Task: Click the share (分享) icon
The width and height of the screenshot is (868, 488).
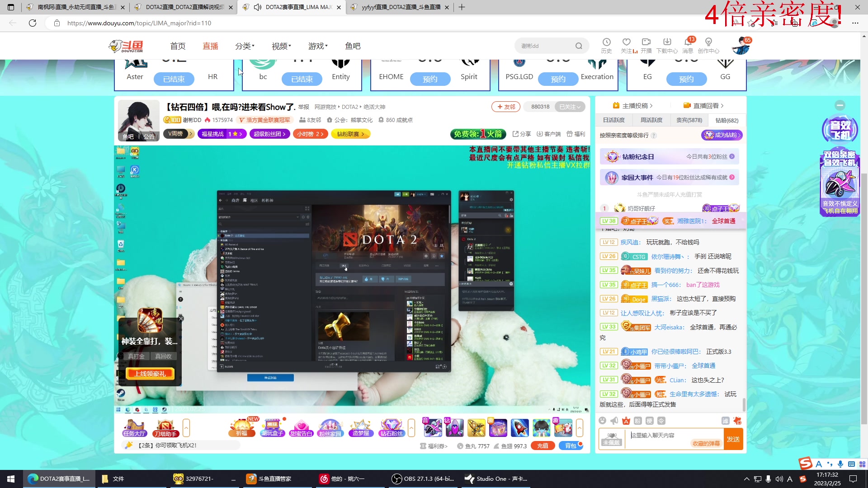Action: (522, 134)
